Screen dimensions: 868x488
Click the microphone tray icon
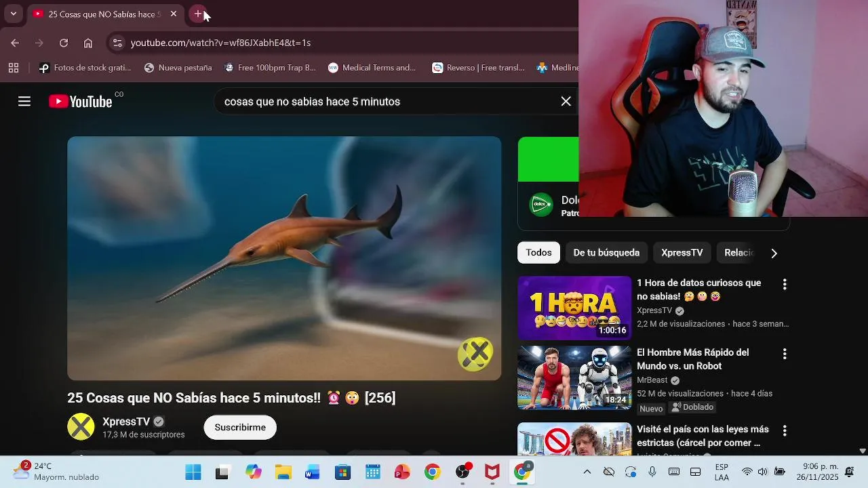coord(652,472)
